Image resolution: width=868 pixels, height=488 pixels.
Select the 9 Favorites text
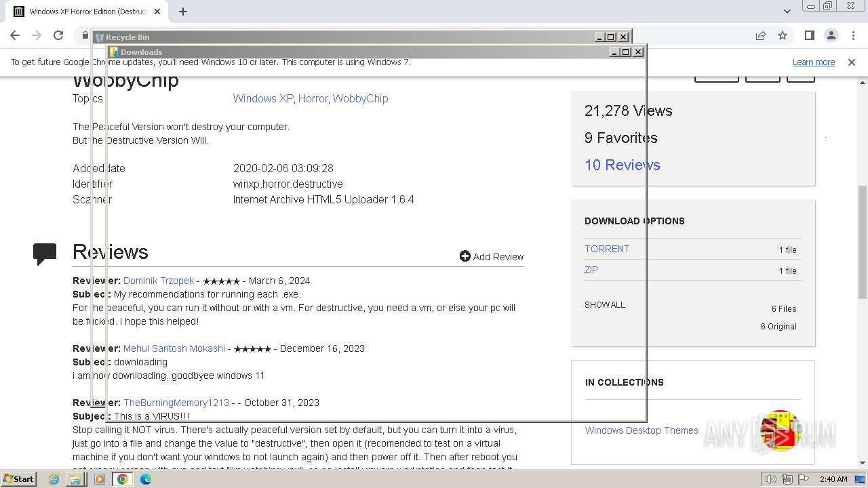621,138
